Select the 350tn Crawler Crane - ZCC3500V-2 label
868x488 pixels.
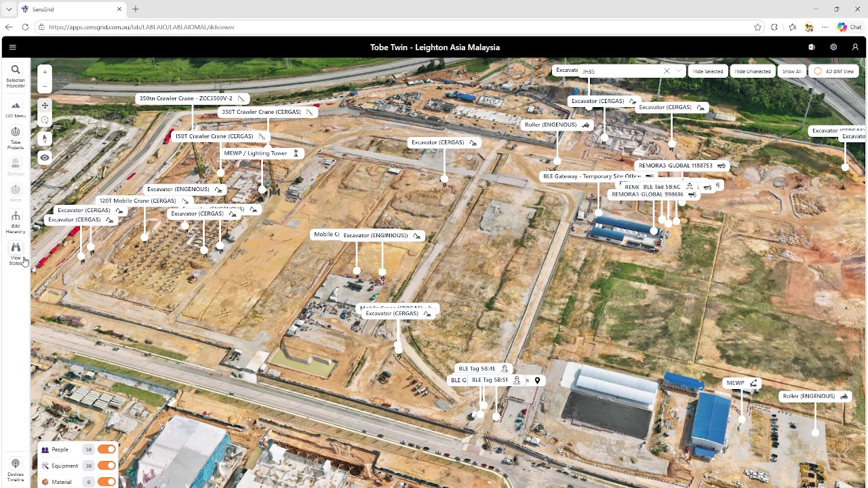pyautogui.click(x=192, y=98)
